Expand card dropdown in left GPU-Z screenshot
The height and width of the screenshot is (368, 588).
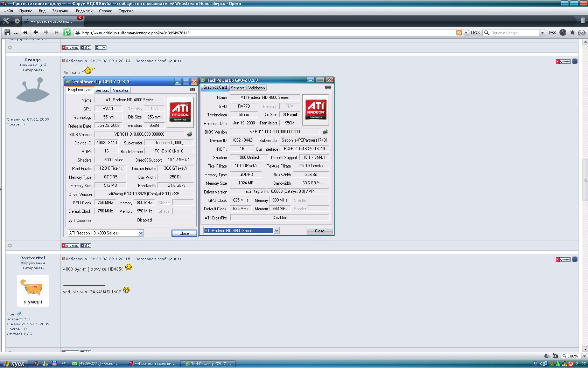(x=141, y=233)
